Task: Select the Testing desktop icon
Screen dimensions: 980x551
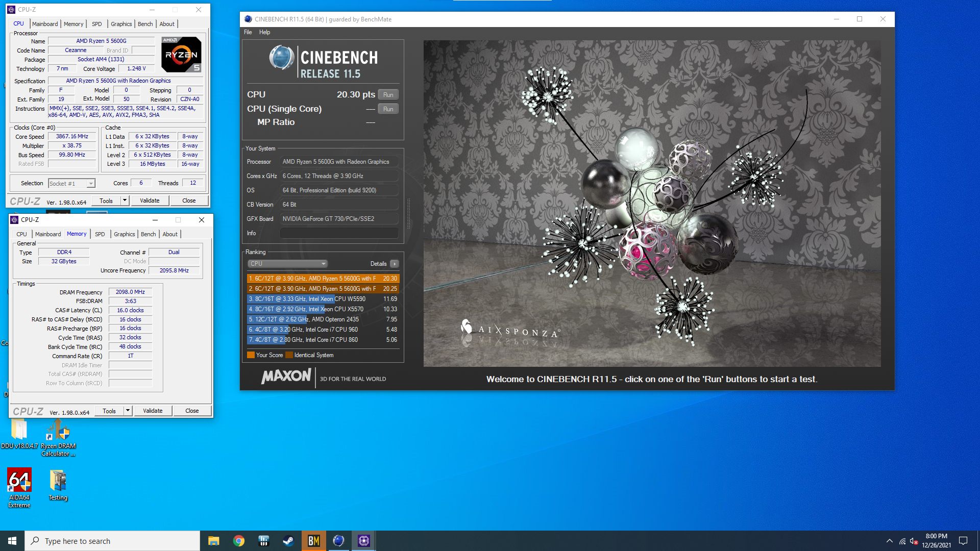Action: 58,485
